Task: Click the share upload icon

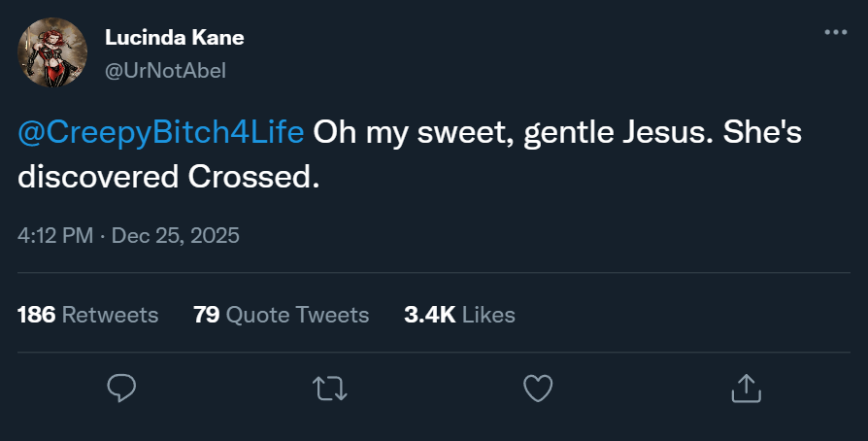Action: point(744,389)
